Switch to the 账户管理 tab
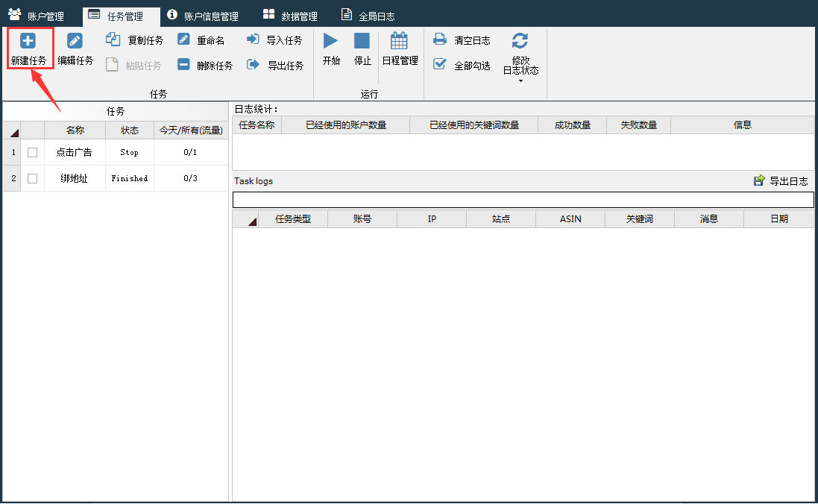Viewport: 818px width, 504px height. coord(36,16)
